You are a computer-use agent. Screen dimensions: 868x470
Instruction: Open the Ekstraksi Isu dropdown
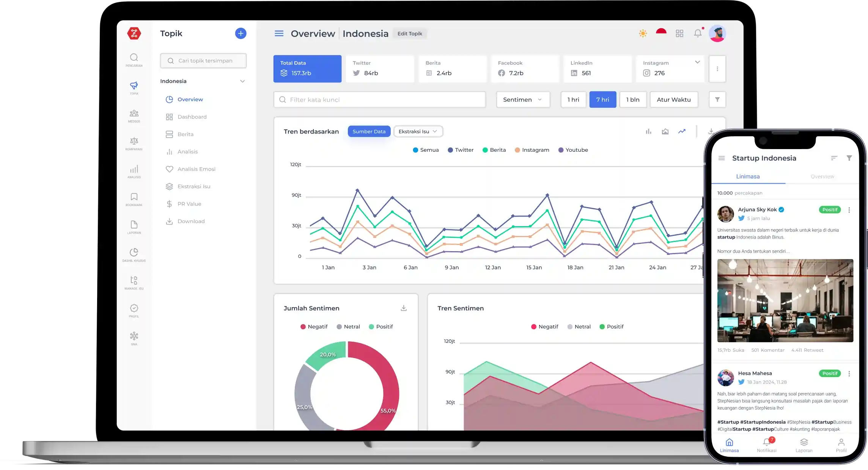(418, 132)
